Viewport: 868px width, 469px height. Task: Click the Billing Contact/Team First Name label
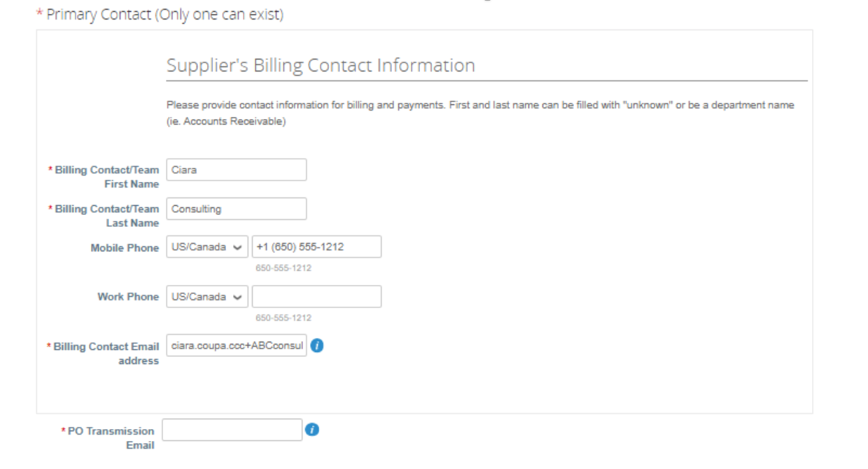click(x=106, y=177)
